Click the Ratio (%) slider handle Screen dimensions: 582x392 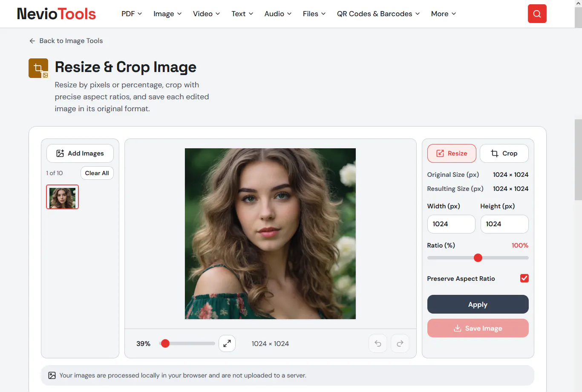pyautogui.click(x=478, y=258)
